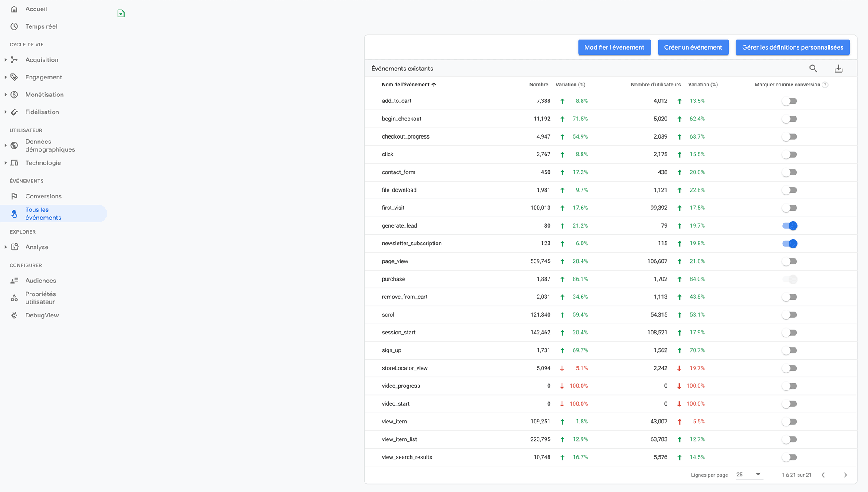Expand the Fidélisation section arrow
The height and width of the screenshot is (492, 868).
pyautogui.click(x=5, y=112)
